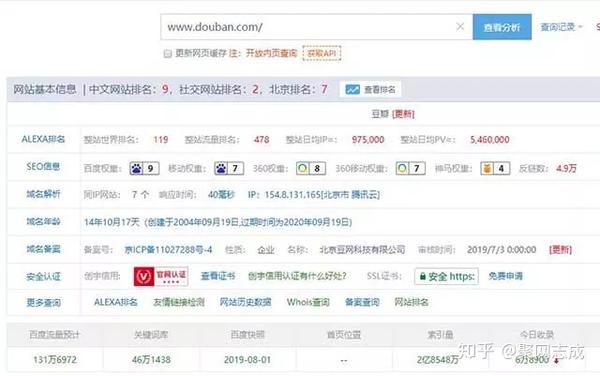Click Chinese site rank number 9
Image resolution: width=600 pixels, height=376 pixels.
[165, 90]
